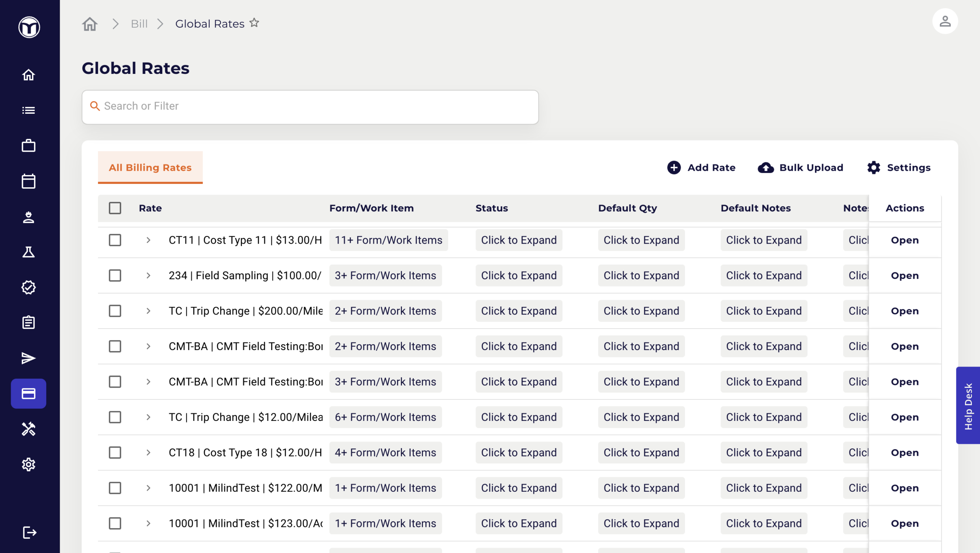Expand 11+ Form/Work Items chip

tap(388, 240)
